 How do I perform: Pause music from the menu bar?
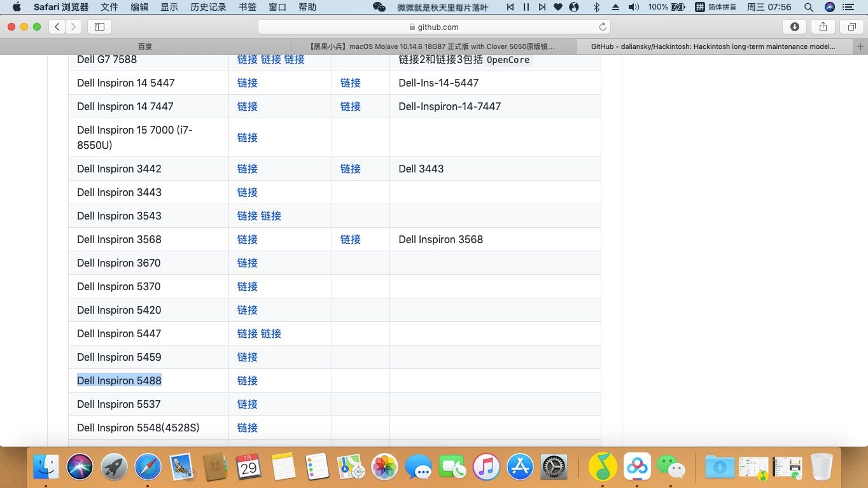coord(526,7)
